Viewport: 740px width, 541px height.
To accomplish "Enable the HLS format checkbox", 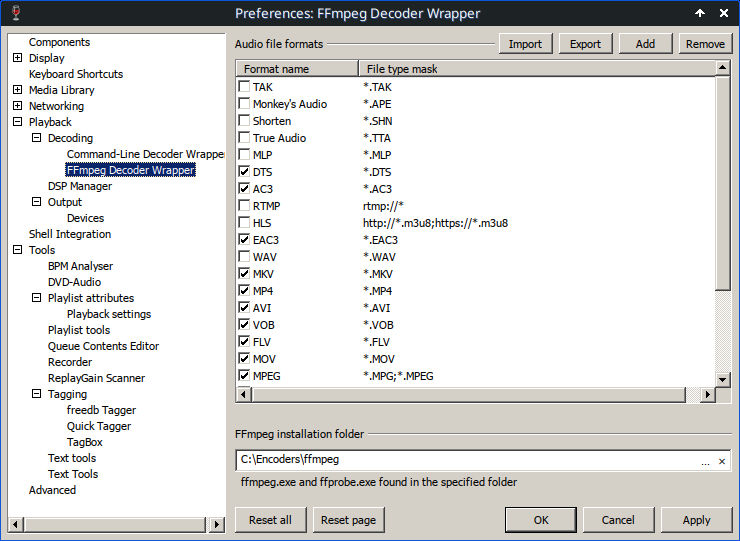I will click(244, 222).
